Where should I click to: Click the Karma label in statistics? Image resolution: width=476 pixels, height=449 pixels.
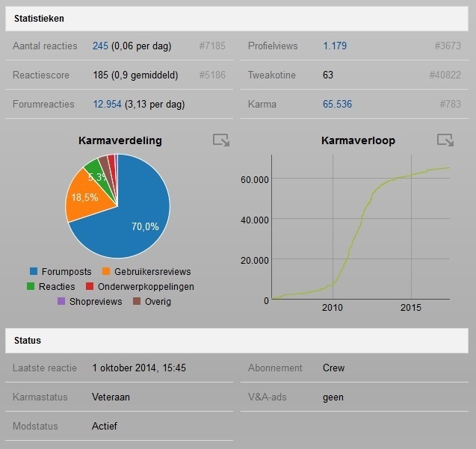pyautogui.click(x=262, y=104)
